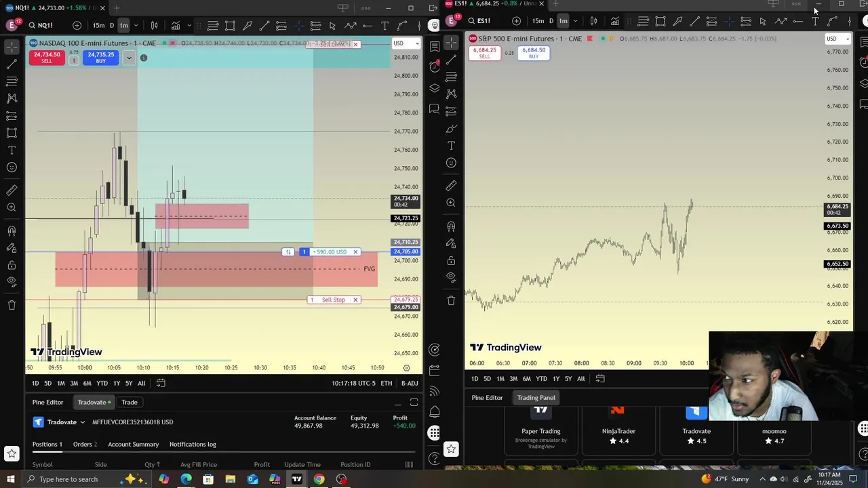Image resolution: width=868 pixels, height=488 pixels.
Task: Open chart time axis settings gear on NQ1! chart
Action: point(406,368)
